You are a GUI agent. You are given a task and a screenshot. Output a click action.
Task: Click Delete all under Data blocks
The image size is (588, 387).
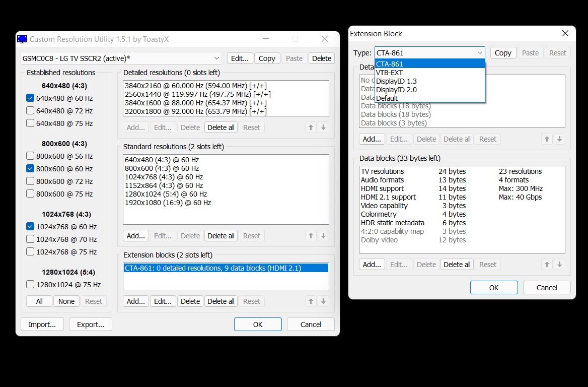pos(457,264)
